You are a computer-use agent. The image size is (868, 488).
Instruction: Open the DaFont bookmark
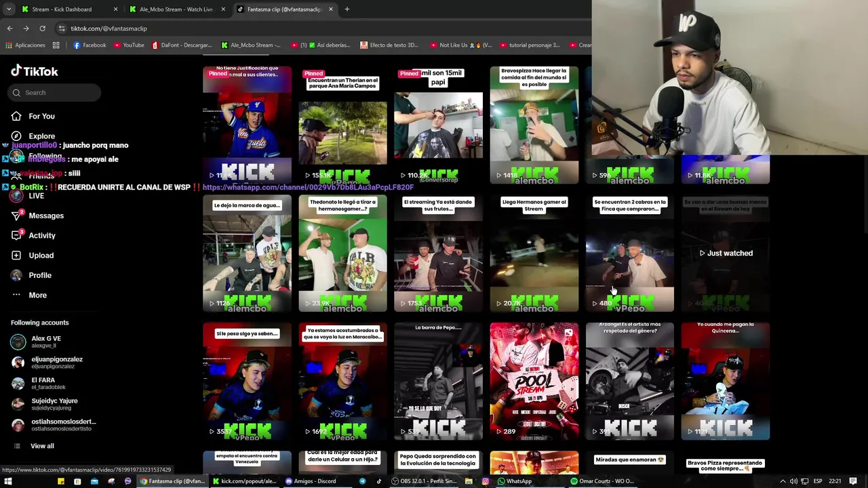click(182, 45)
